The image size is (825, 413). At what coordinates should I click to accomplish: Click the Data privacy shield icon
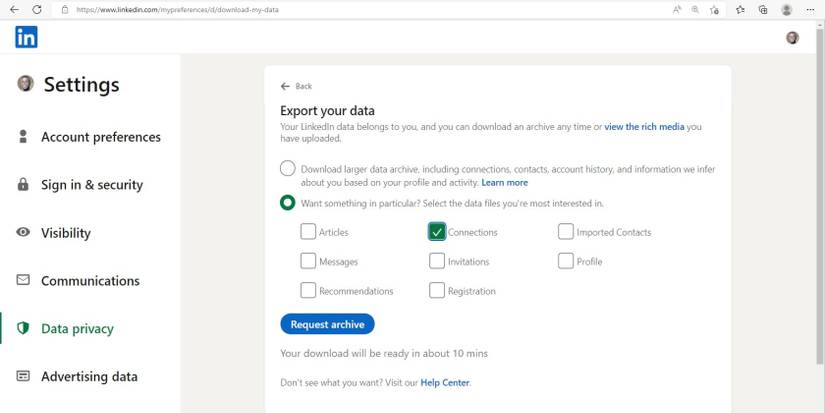pyautogui.click(x=23, y=328)
